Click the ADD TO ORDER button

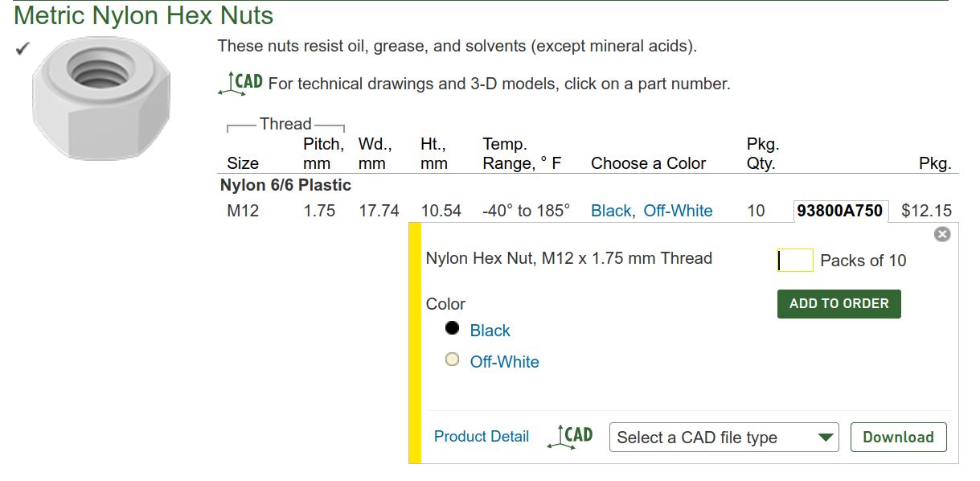pyautogui.click(x=839, y=304)
